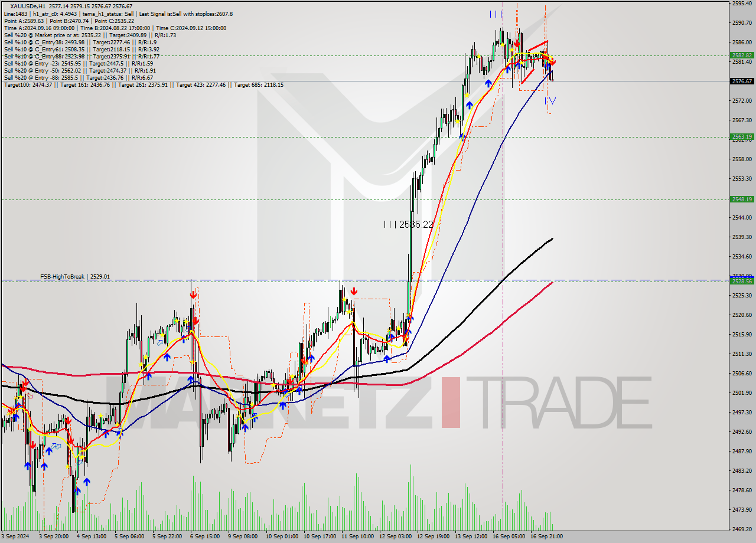This screenshot has height=543, width=756.
Task: Click the '5 Sep 22:00' time label
Action: click(167, 537)
